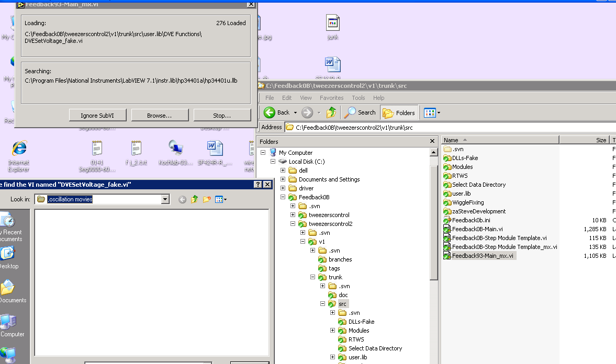
Task: Open Internet Explorer desktop icon
Action: (x=19, y=155)
